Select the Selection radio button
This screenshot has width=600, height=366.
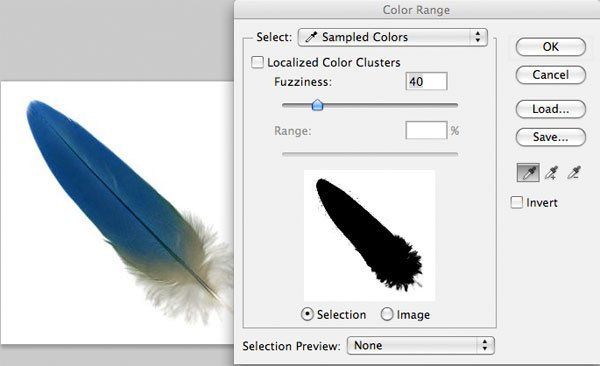pyautogui.click(x=307, y=314)
